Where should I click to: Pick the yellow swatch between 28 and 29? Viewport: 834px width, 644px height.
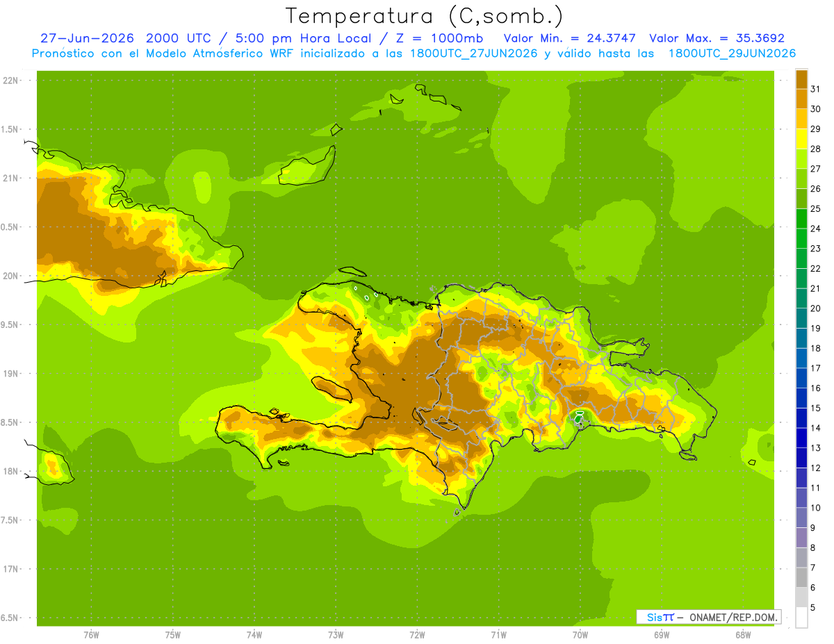tap(801, 139)
